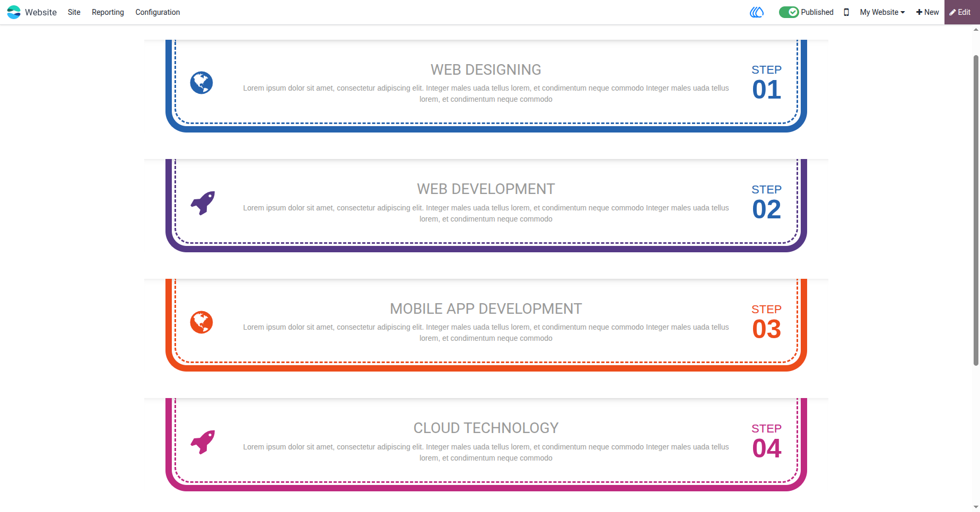This screenshot has height=512, width=980.
Task: Click the blue water-drop icon in navbar
Action: coord(757,12)
